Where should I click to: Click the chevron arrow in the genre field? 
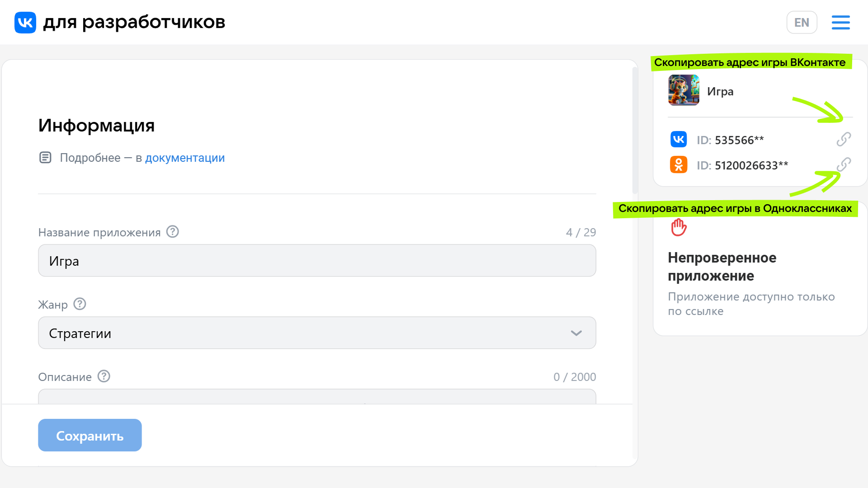[x=576, y=333]
